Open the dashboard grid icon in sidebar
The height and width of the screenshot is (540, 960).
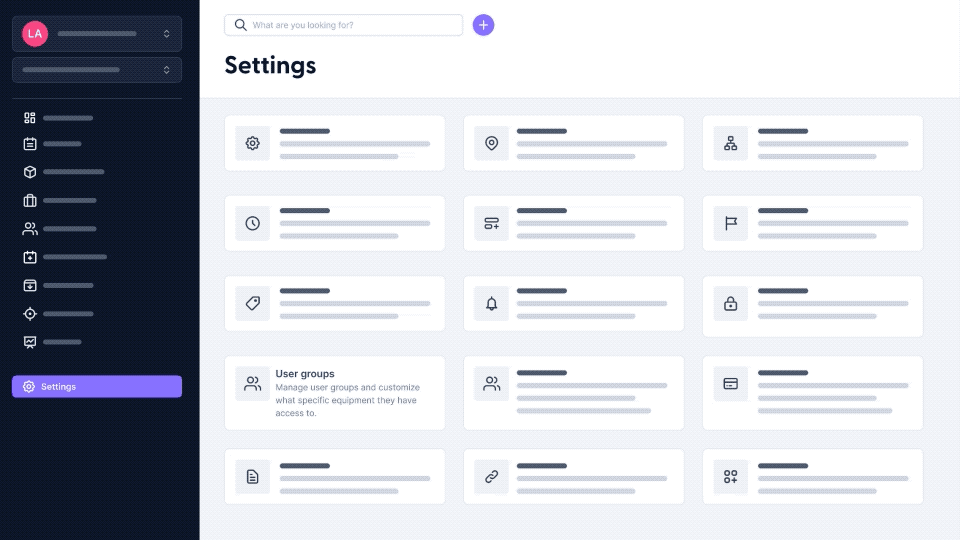point(58,118)
